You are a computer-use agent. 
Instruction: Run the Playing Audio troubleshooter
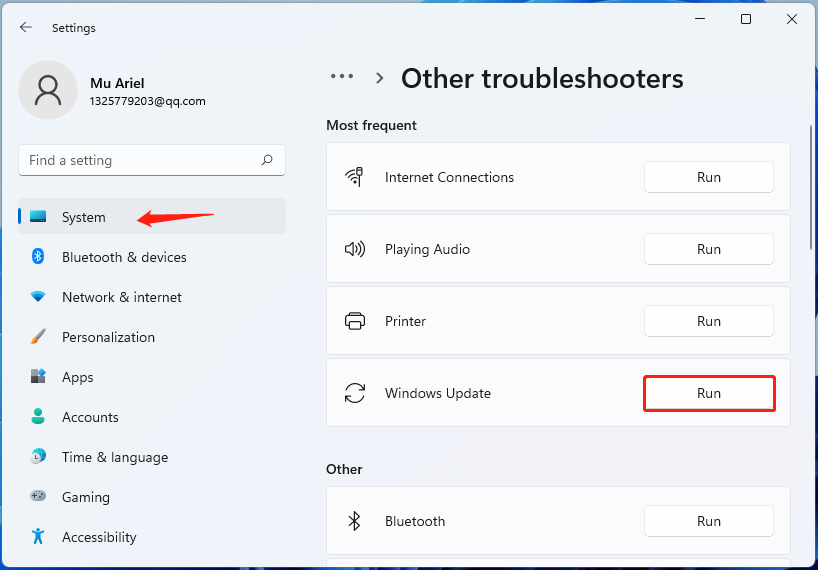pos(708,249)
